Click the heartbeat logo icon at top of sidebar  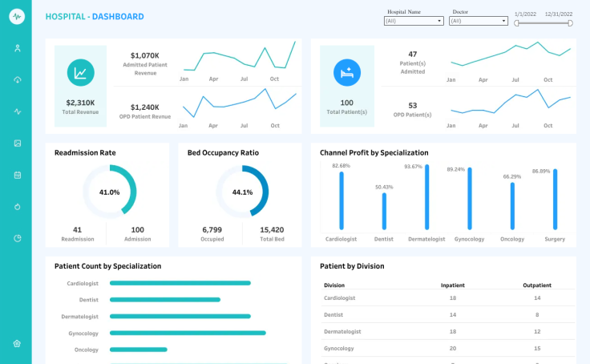click(x=17, y=17)
